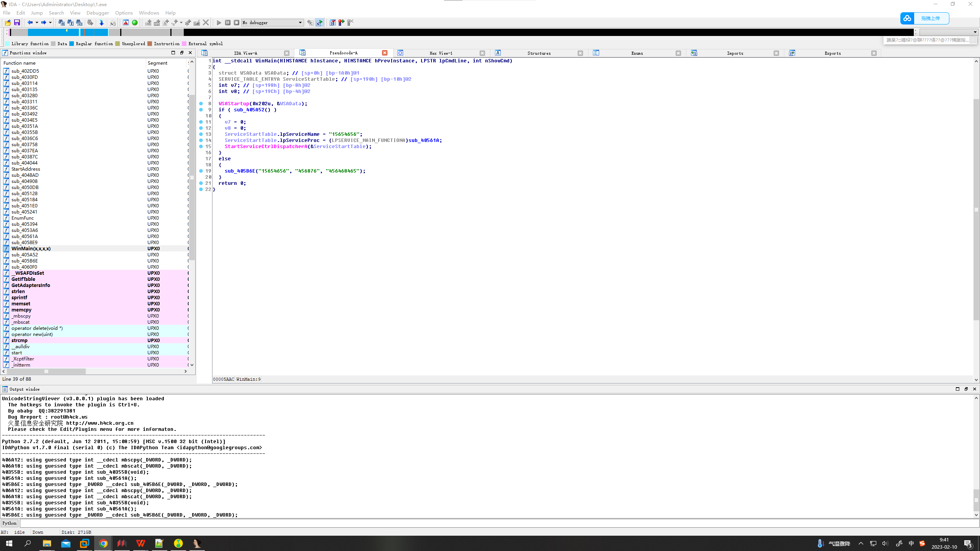
Task: Open the Search menu
Action: tap(56, 13)
